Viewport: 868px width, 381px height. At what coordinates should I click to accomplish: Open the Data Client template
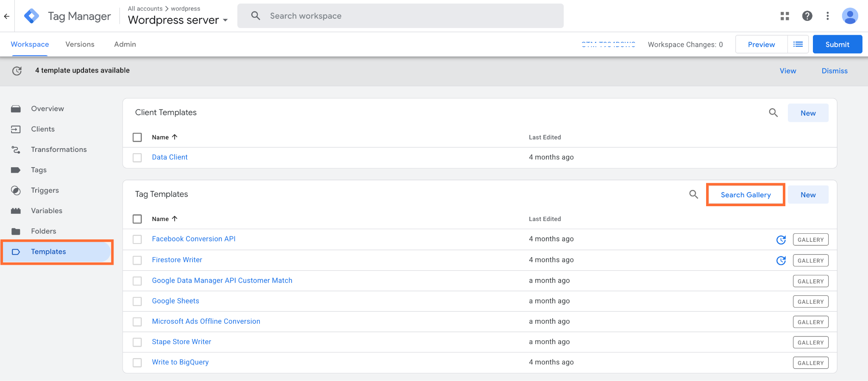(170, 157)
